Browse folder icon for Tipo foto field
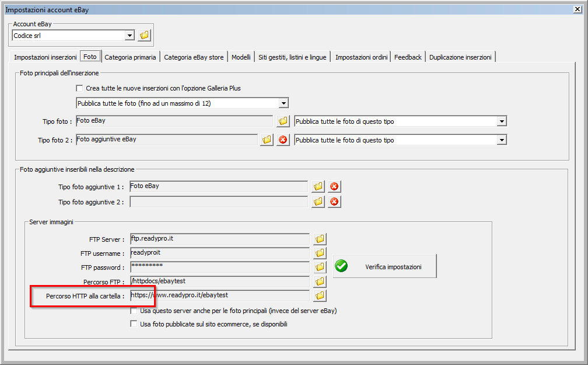588x365 pixels. click(x=283, y=121)
